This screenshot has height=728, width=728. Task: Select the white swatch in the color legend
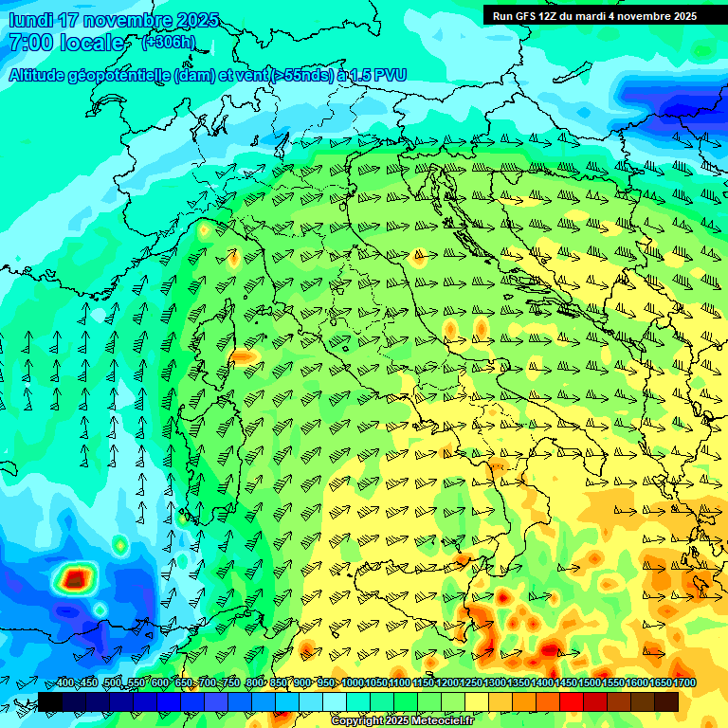tap(335, 702)
